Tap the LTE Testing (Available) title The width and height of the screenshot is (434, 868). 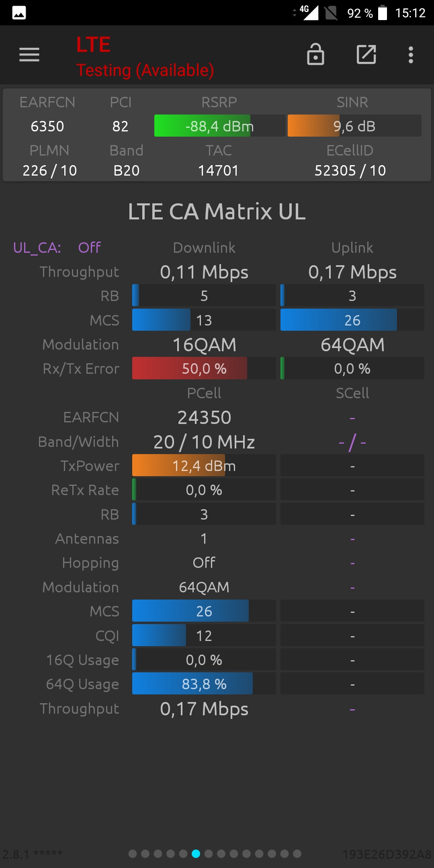point(145,57)
